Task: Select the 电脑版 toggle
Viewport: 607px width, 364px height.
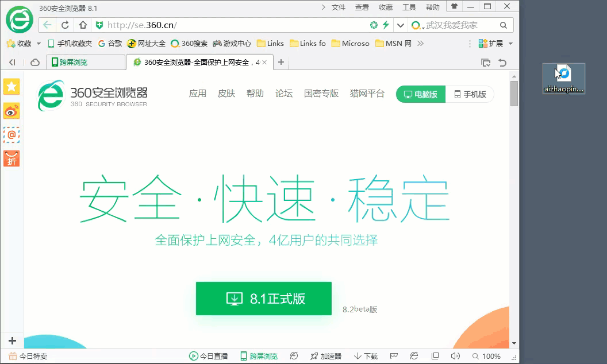Action: click(421, 94)
